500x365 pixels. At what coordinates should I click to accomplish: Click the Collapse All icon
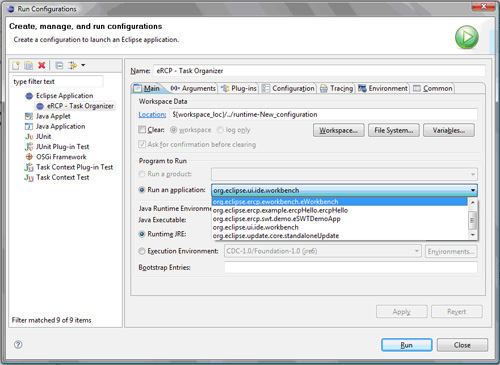(59, 65)
